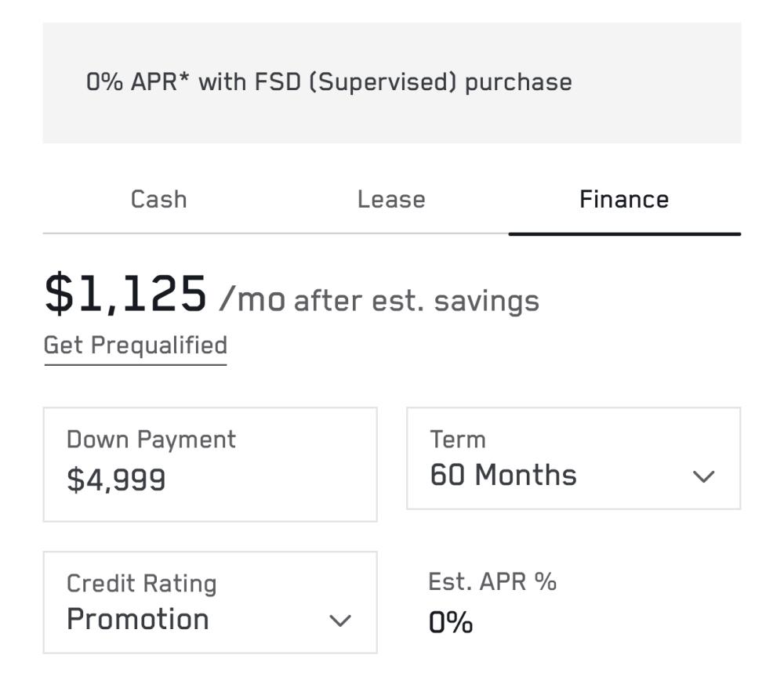Click the Promotion credit rating value
The width and height of the screenshot is (784, 673).
(x=138, y=619)
